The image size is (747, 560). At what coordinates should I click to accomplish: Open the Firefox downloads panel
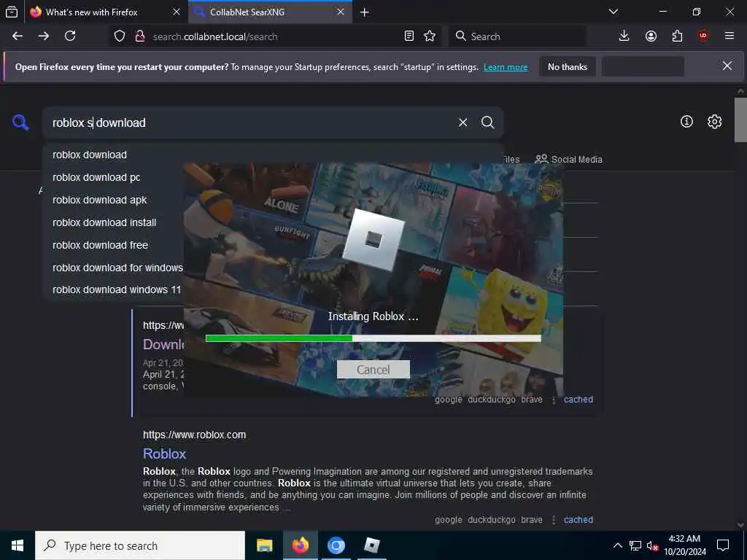(x=624, y=36)
